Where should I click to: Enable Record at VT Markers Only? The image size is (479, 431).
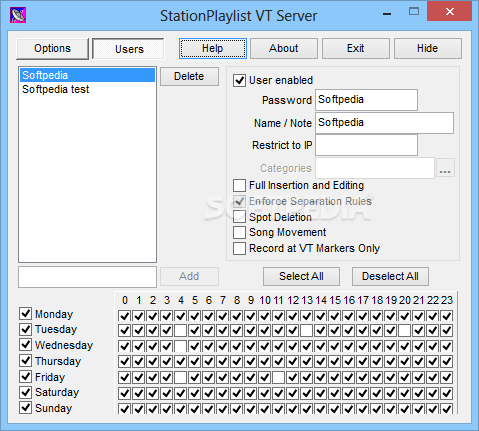239,248
